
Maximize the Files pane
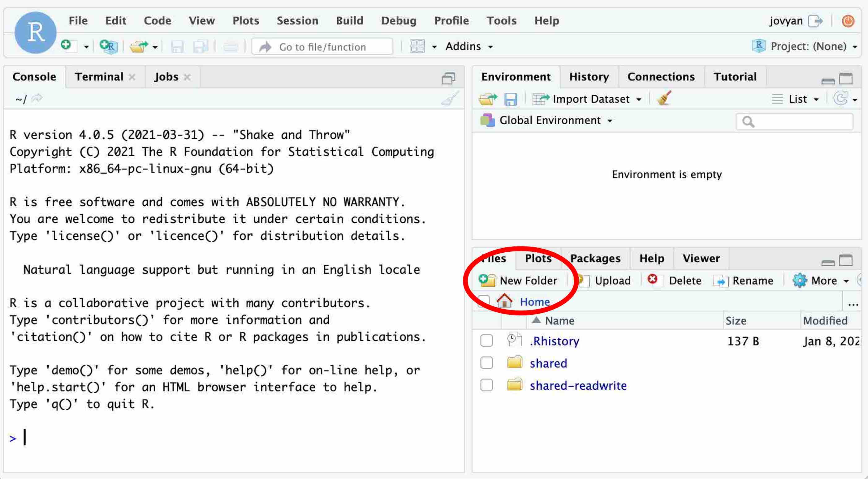click(845, 260)
